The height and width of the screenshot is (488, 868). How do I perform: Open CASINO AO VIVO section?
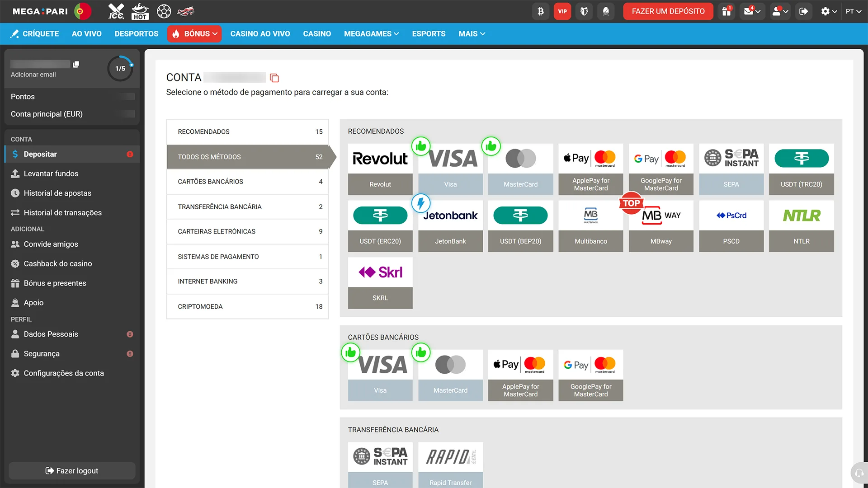click(x=260, y=34)
